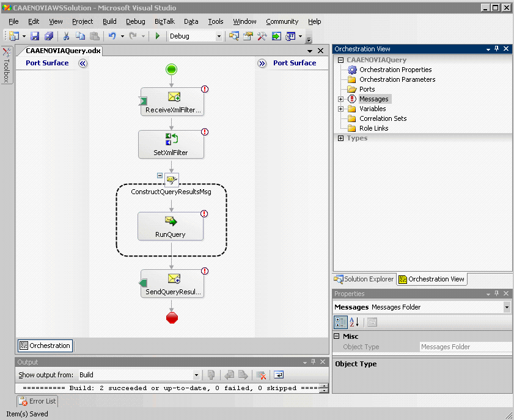This screenshot has width=514, height=420.
Task: Select the ReceiveXmlFilter receive shape
Action: click(172, 102)
